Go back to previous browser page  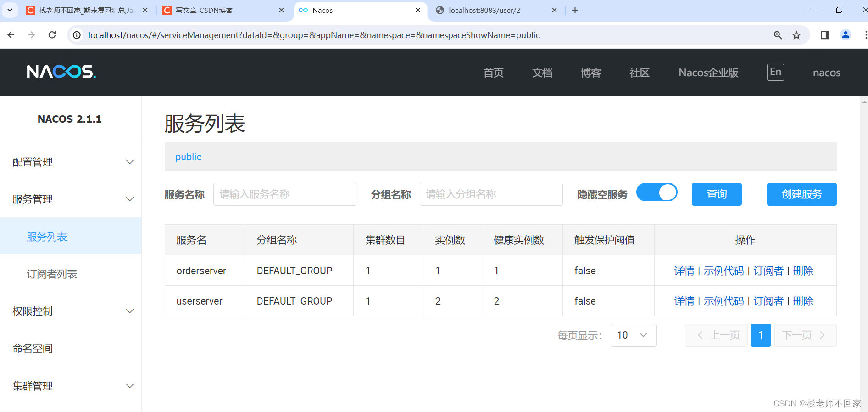(x=11, y=35)
